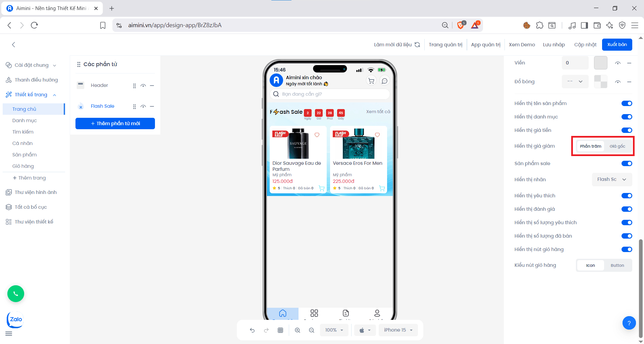Open Thư viện hình ảnh in sidebar

click(36, 192)
